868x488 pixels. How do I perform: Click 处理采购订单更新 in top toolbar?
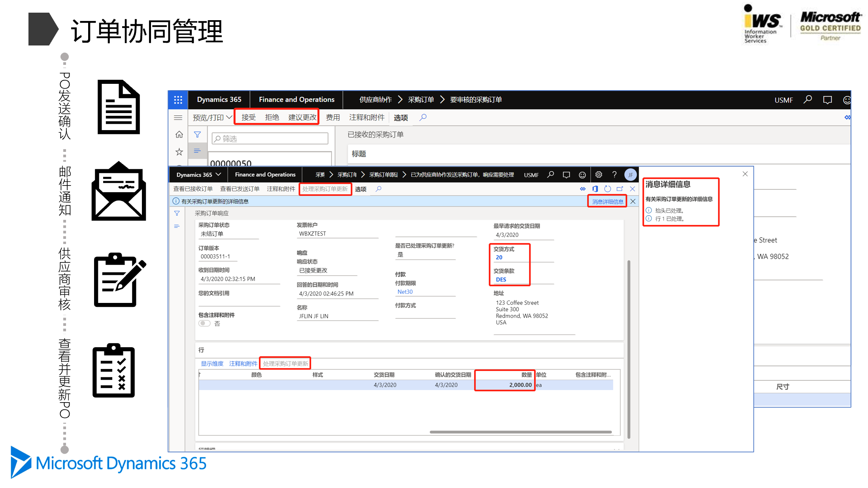325,189
